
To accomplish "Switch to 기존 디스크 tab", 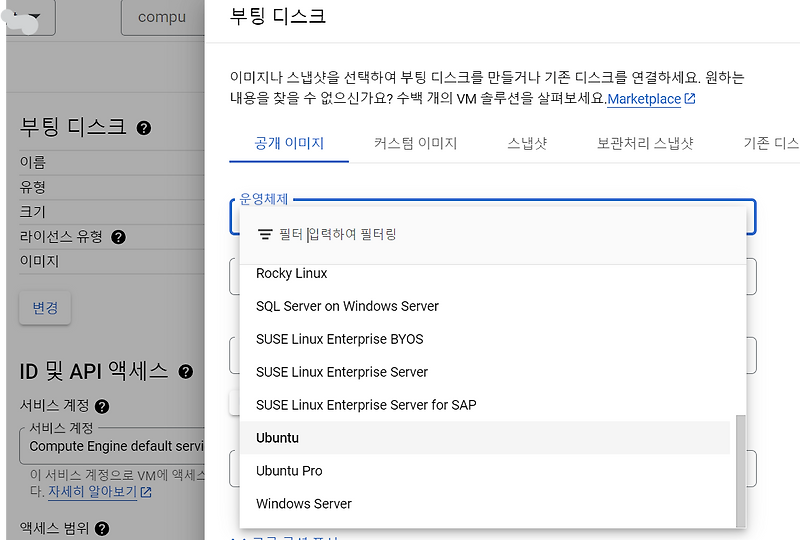I will point(770,143).
